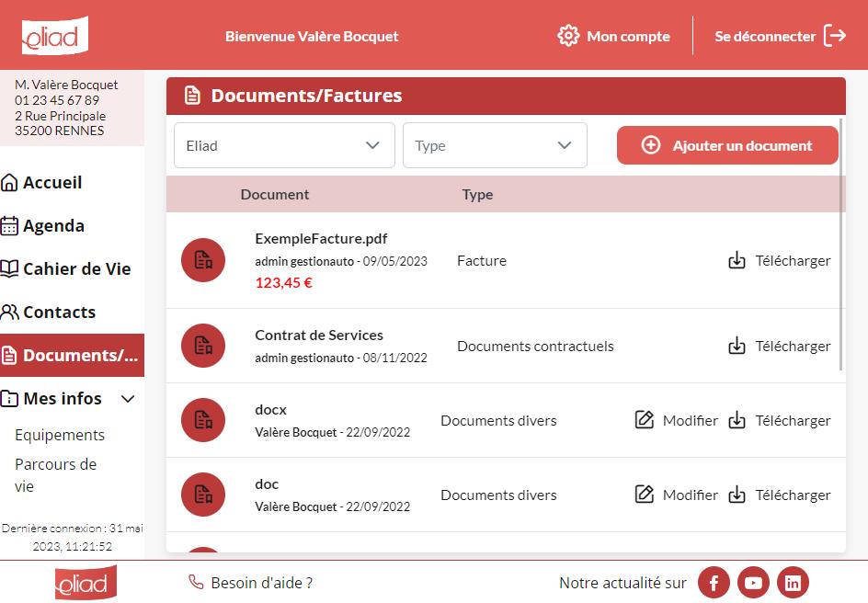This screenshot has height=603, width=868.
Task: Click Ajouter un document button
Action: click(x=727, y=145)
